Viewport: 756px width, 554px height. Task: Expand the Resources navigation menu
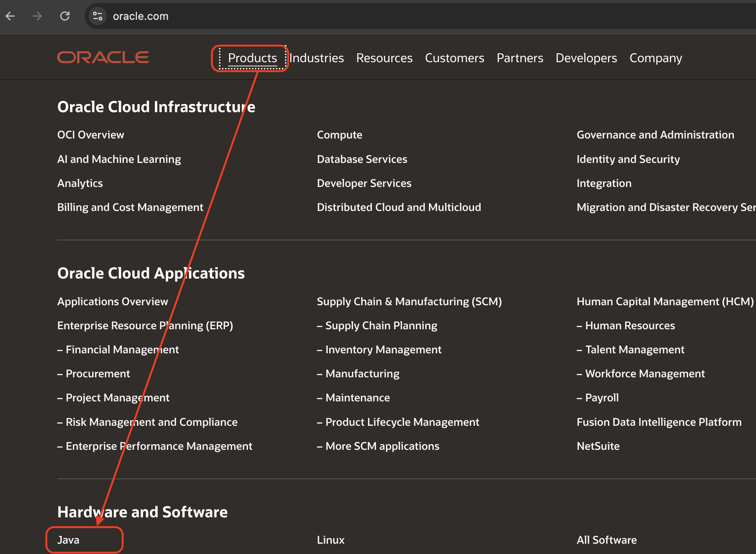(384, 58)
